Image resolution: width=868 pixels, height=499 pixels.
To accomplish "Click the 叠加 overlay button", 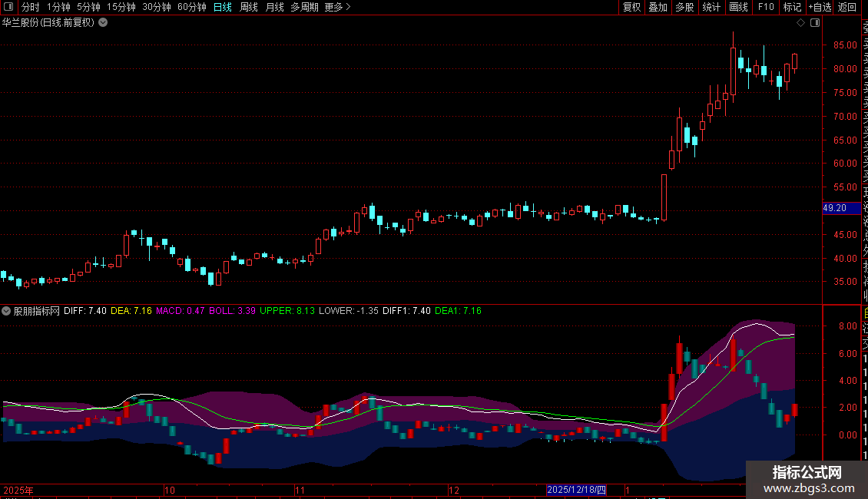I will coord(658,7).
